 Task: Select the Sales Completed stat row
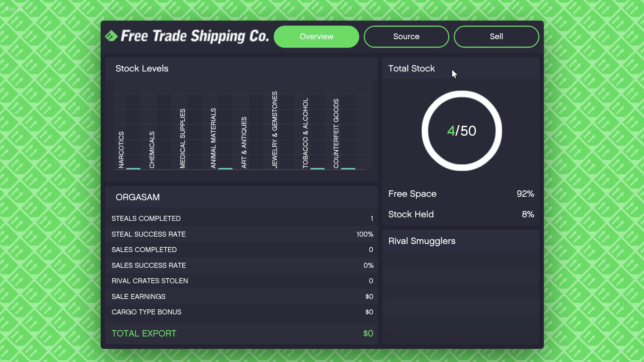point(241,250)
